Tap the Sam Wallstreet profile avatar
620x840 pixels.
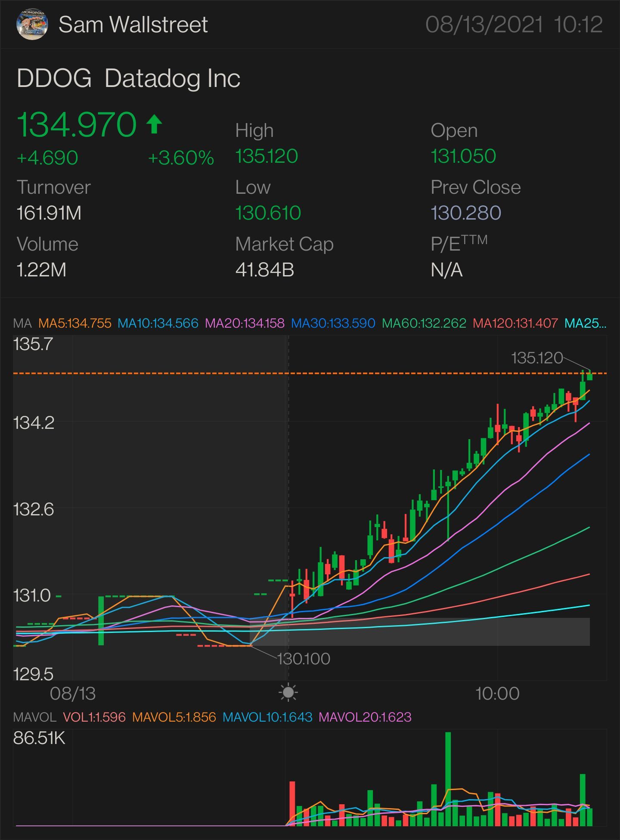point(32,25)
